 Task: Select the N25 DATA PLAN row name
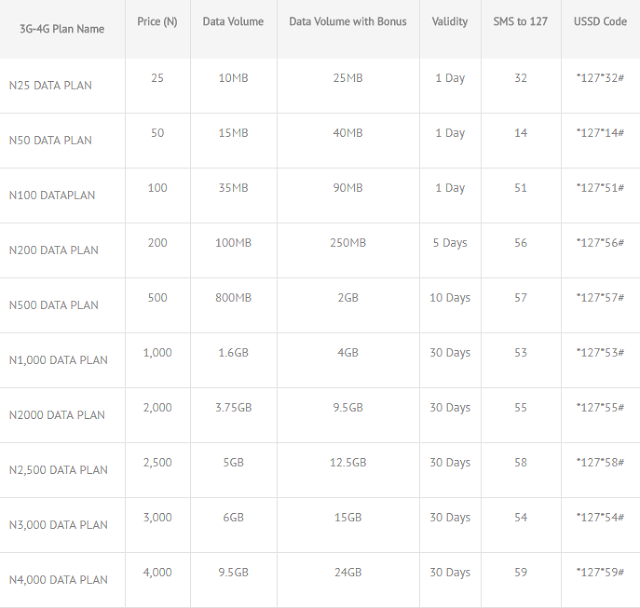(50, 85)
